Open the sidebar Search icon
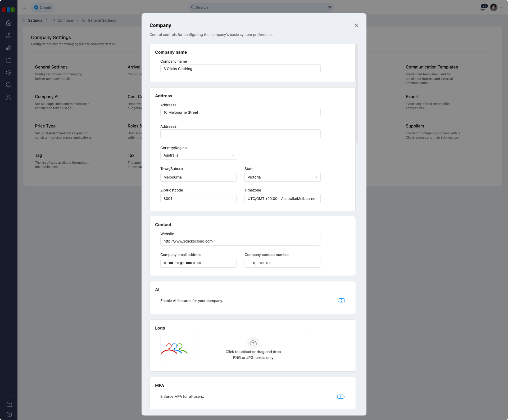Image resolution: width=508 pixels, height=420 pixels. click(x=9, y=85)
